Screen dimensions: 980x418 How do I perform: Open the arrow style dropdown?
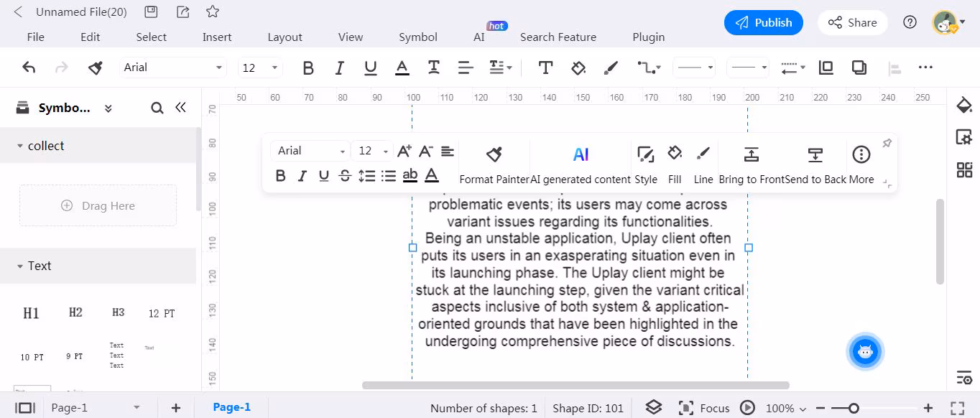pyautogui.click(x=793, y=68)
